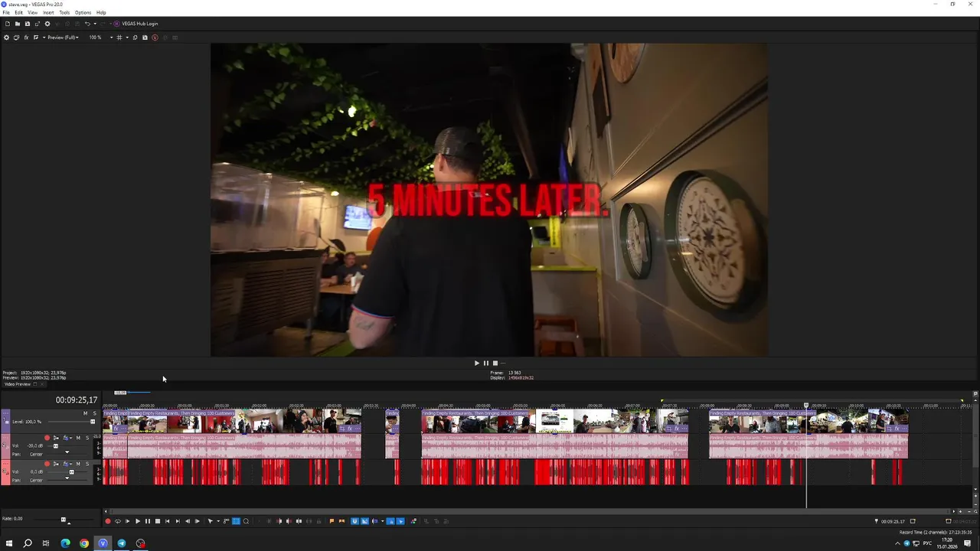This screenshot has width=980, height=551.
Task: Open the Tools menu
Action: point(64,12)
